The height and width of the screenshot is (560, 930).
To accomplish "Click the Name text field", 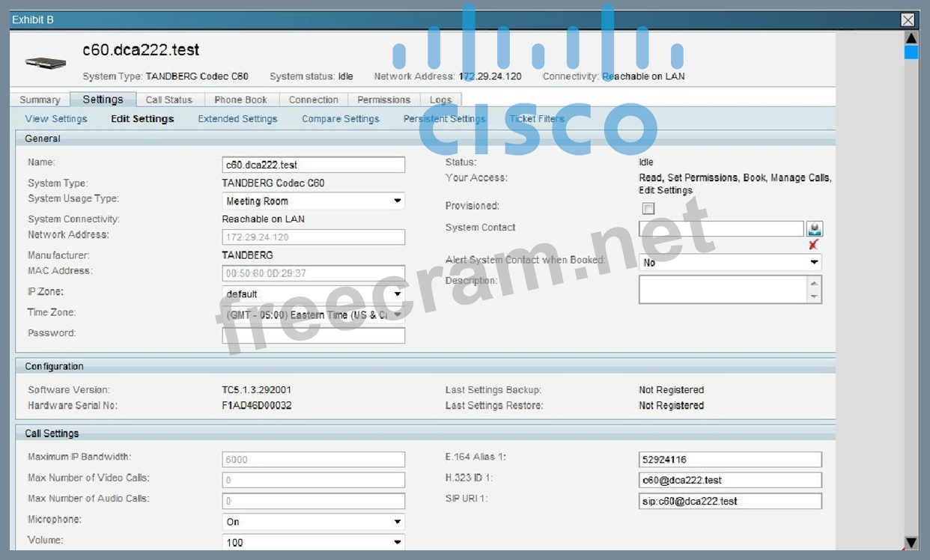I will [x=314, y=165].
